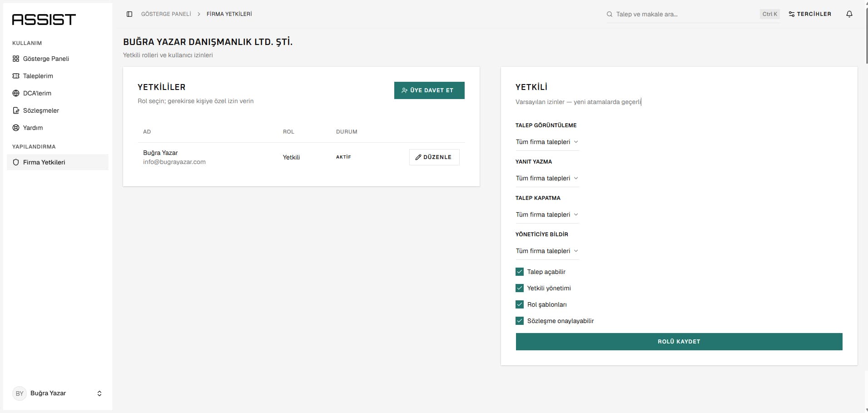
Task: Click the Taleplerim ticket icon
Action: [x=16, y=76]
